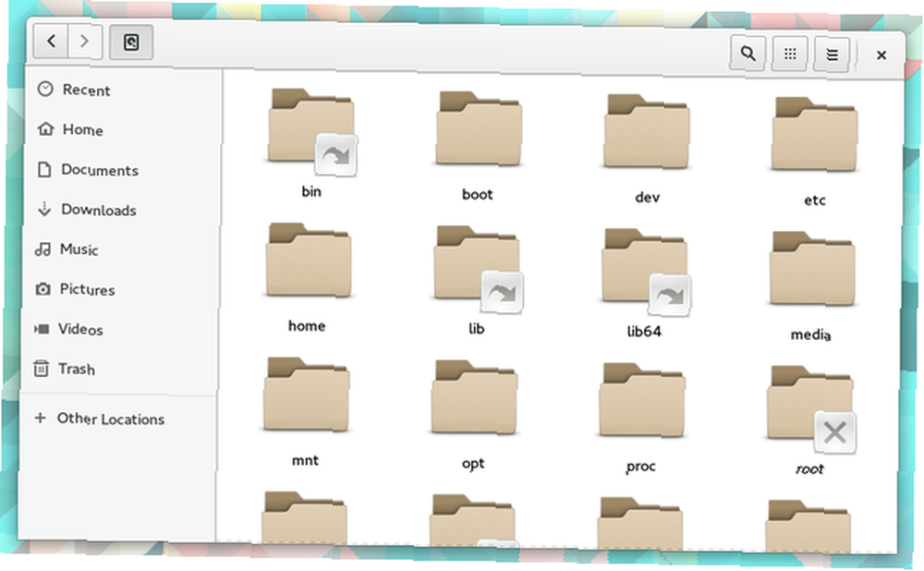This screenshot has height=571, width=924.
Task: Click the "proc" folder name label
Action: point(640,467)
